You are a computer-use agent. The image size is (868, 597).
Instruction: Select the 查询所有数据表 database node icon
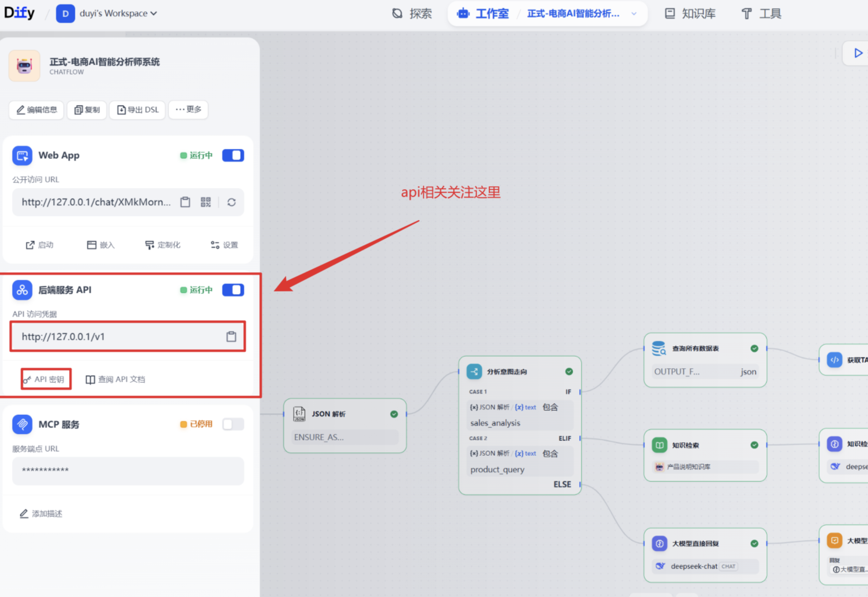[659, 349]
